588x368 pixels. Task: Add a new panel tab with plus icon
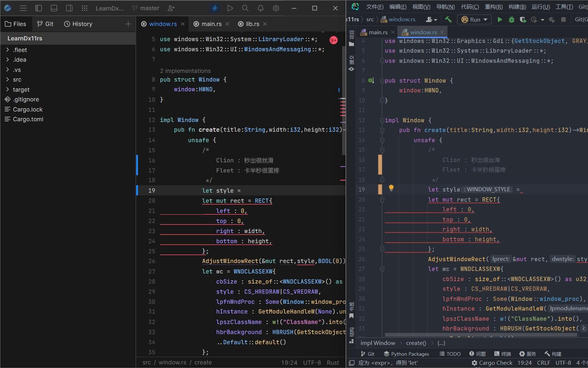128,24
